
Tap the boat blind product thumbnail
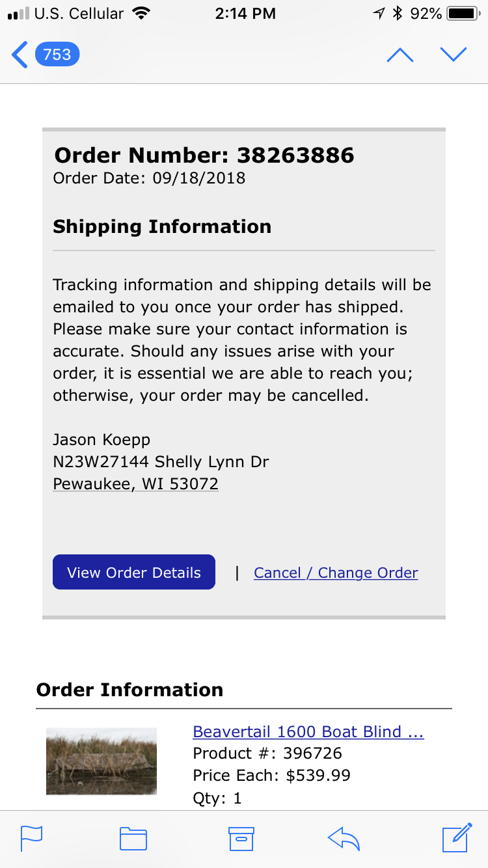coord(102,761)
